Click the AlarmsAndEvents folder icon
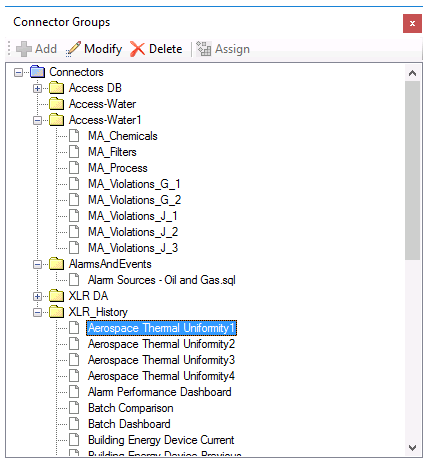This screenshot has width=429, height=463. [x=57, y=264]
